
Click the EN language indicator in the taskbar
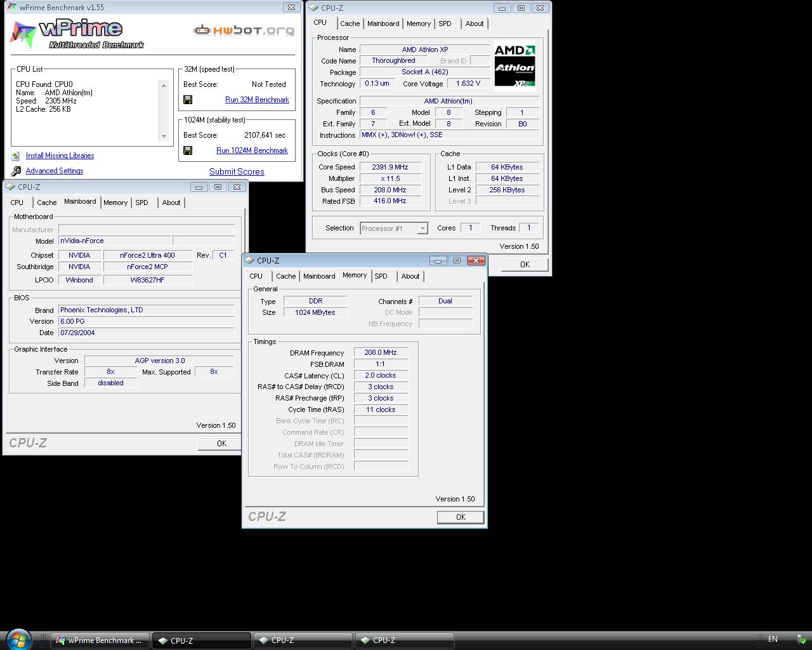[773, 639]
